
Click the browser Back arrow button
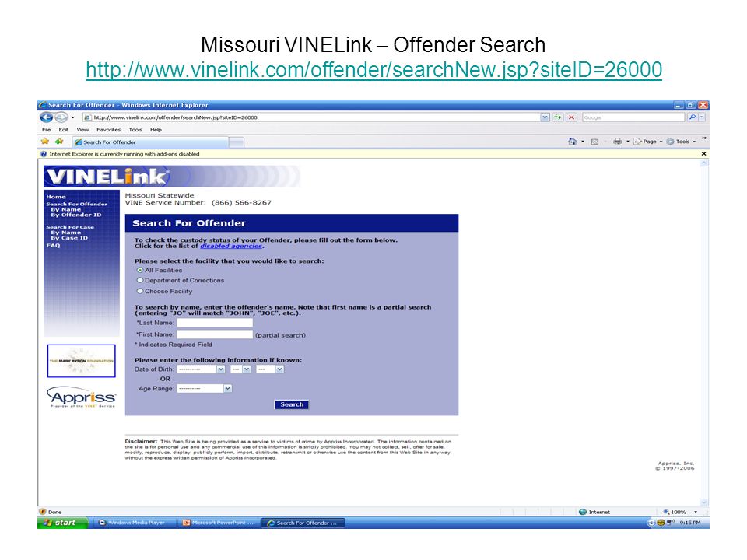coord(47,117)
